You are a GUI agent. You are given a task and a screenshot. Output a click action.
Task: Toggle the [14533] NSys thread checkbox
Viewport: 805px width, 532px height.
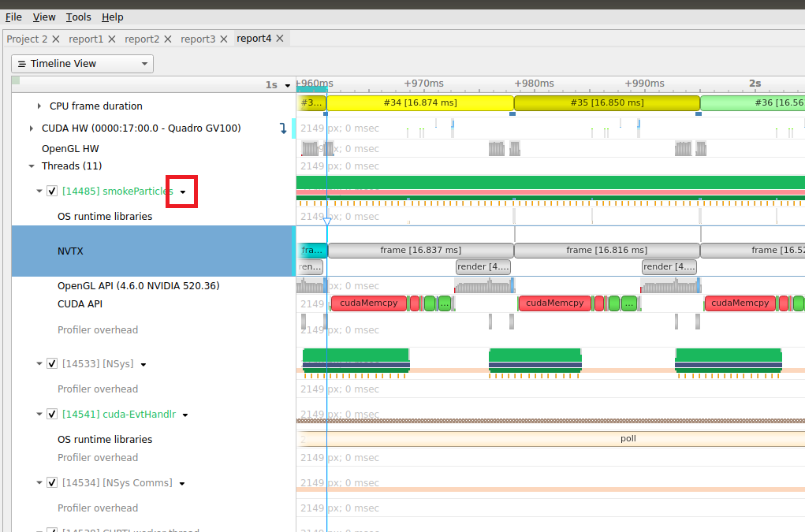(52, 364)
